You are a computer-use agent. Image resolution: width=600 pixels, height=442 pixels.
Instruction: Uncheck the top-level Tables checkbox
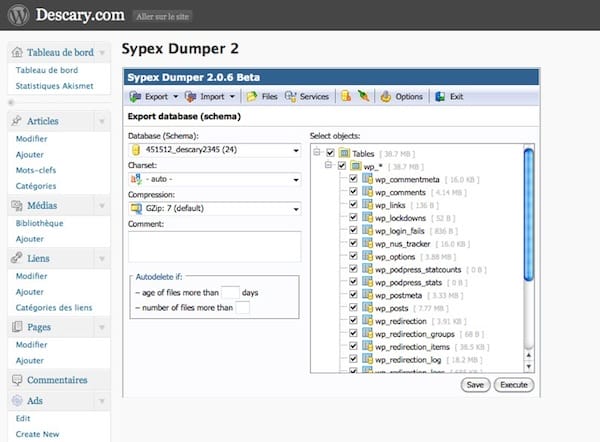point(331,152)
